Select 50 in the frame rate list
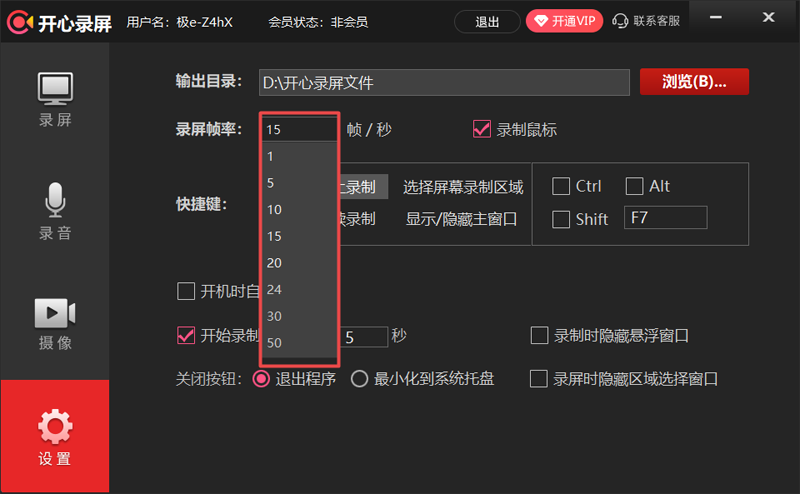Image resolution: width=800 pixels, height=494 pixels. [x=299, y=342]
